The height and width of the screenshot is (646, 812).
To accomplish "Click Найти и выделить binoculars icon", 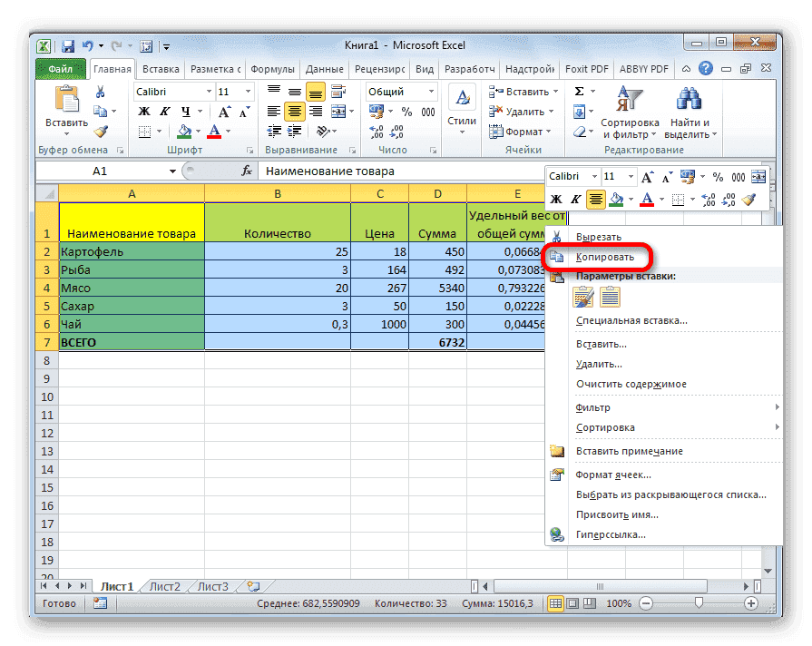I will pos(688,96).
